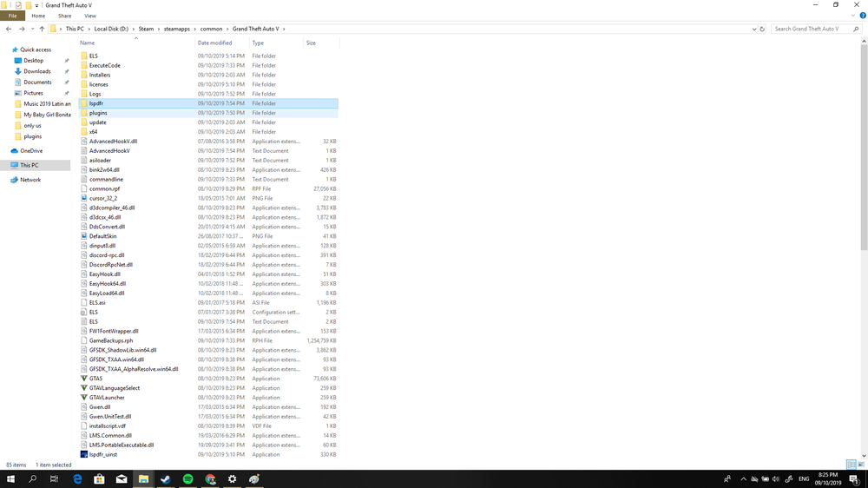
Task: Open the action center notifications icon
Action: click(x=854, y=479)
